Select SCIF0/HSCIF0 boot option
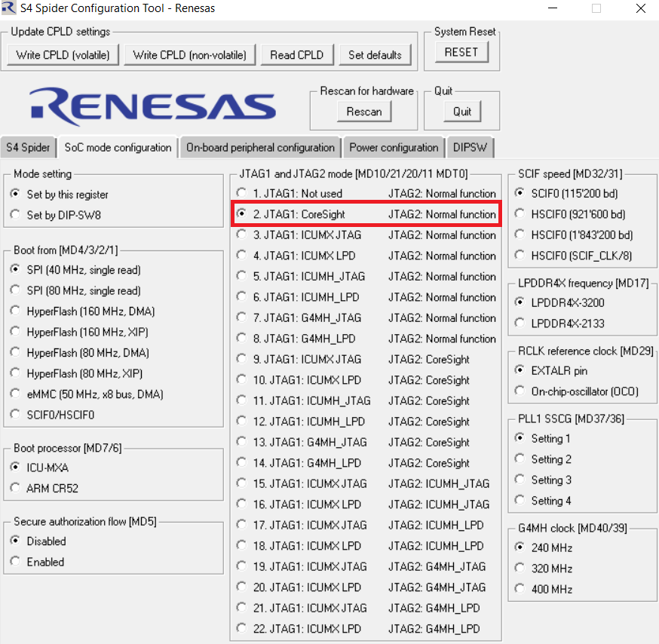 click(x=53, y=415)
